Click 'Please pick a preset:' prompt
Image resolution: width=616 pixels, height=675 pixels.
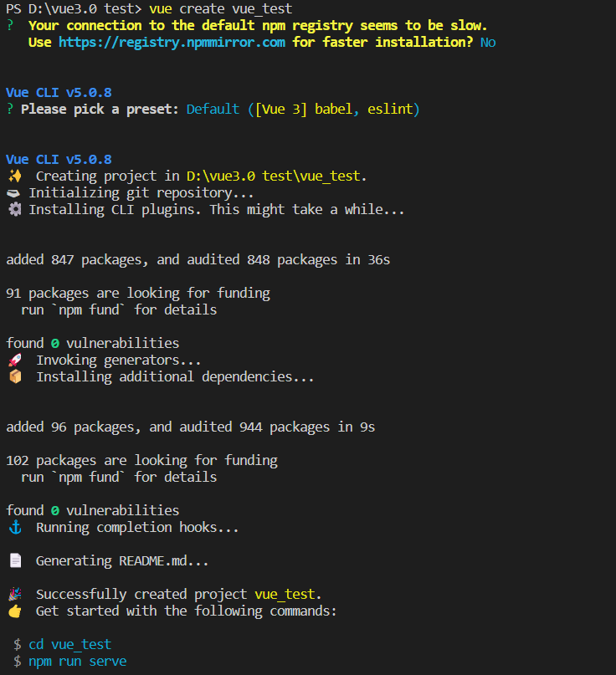click(100, 110)
